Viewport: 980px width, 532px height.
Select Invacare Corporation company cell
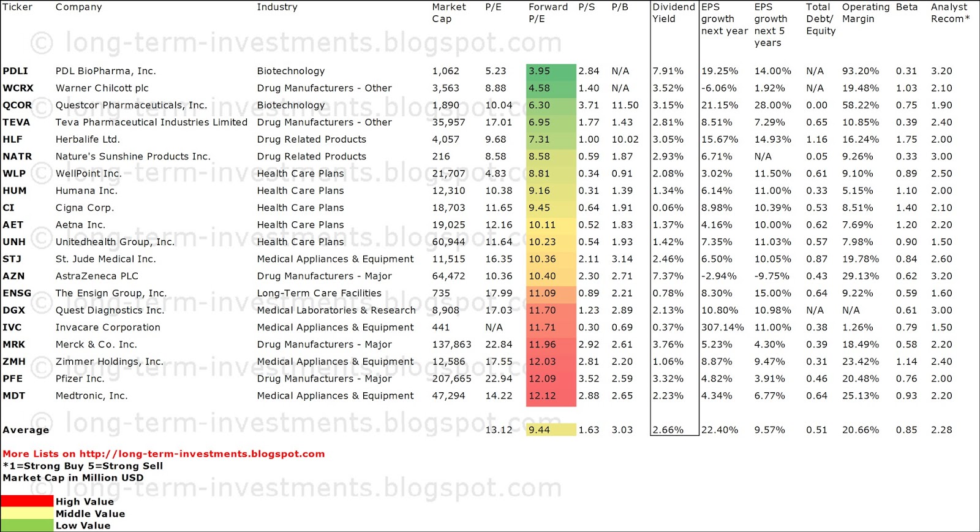(108, 328)
